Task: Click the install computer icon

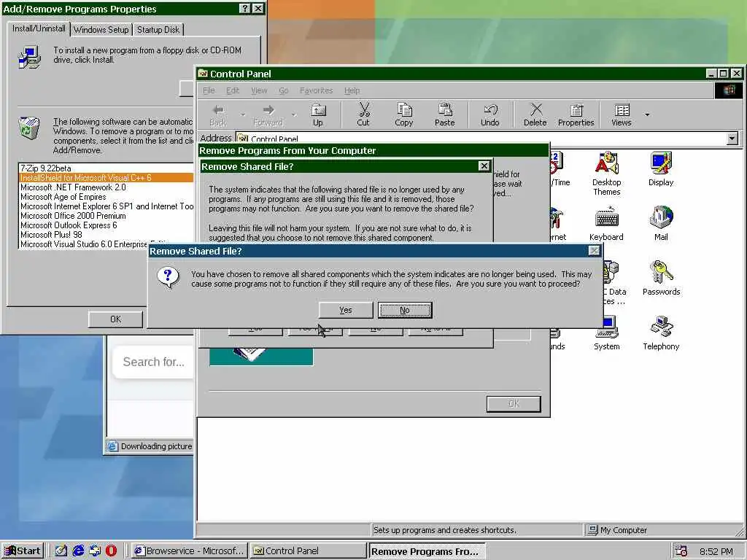Action: [x=29, y=57]
